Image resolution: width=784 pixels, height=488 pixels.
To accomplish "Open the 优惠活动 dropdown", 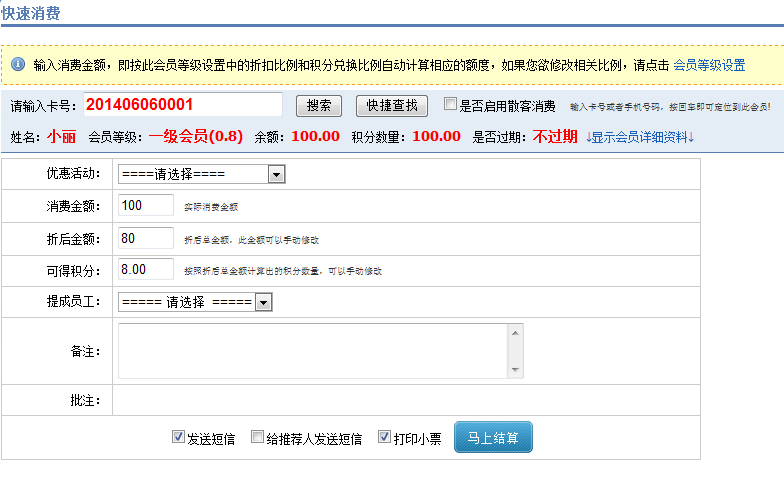I will click(x=202, y=174).
